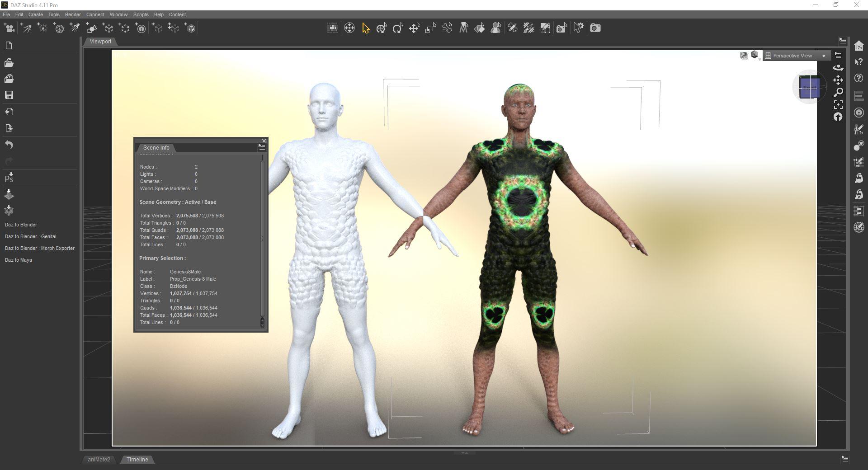Render the scene with camera icon
Image resolution: width=868 pixels, height=470 pixels.
tap(595, 28)
